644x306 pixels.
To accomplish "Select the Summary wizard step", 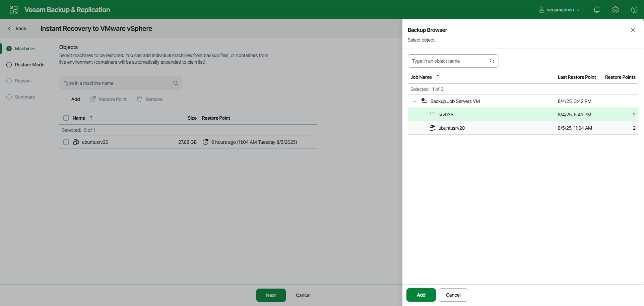I will tap(21, 97).
